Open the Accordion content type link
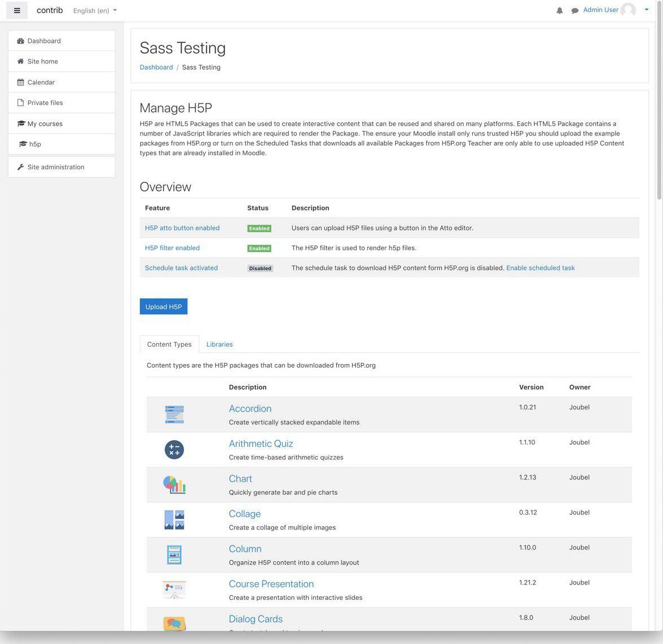The width and height of the screenshot is (663, 644). [250, 409]
